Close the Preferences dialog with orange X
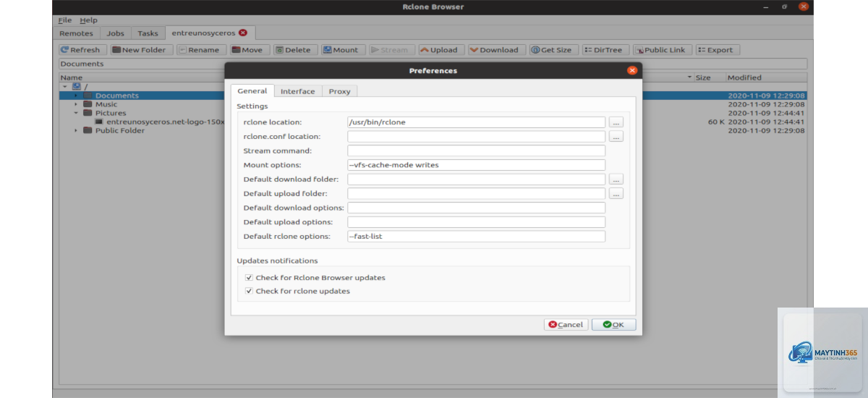The image size is (868, 398). pyautogui.click(x=631, y=70)
